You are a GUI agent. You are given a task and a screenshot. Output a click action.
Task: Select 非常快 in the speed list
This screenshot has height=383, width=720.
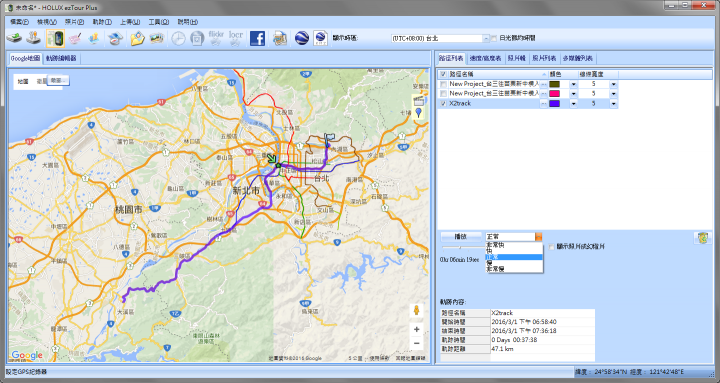(514, 245)
